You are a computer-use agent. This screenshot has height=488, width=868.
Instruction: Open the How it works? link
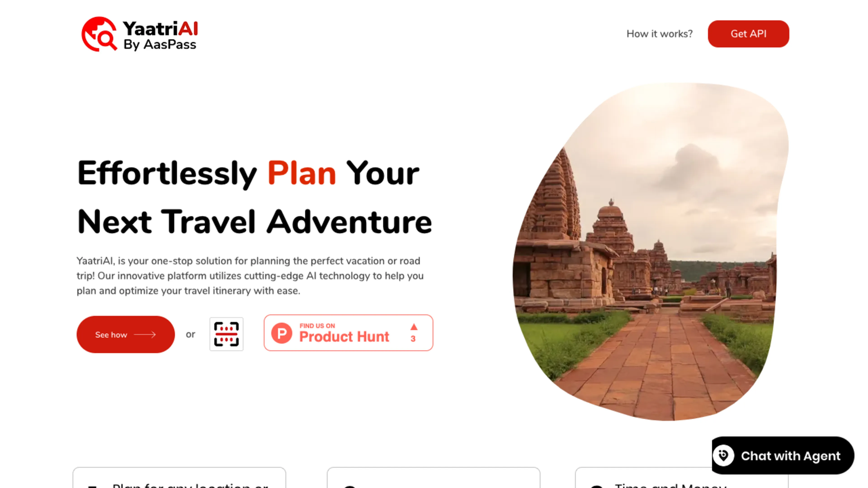click(659, 34)
